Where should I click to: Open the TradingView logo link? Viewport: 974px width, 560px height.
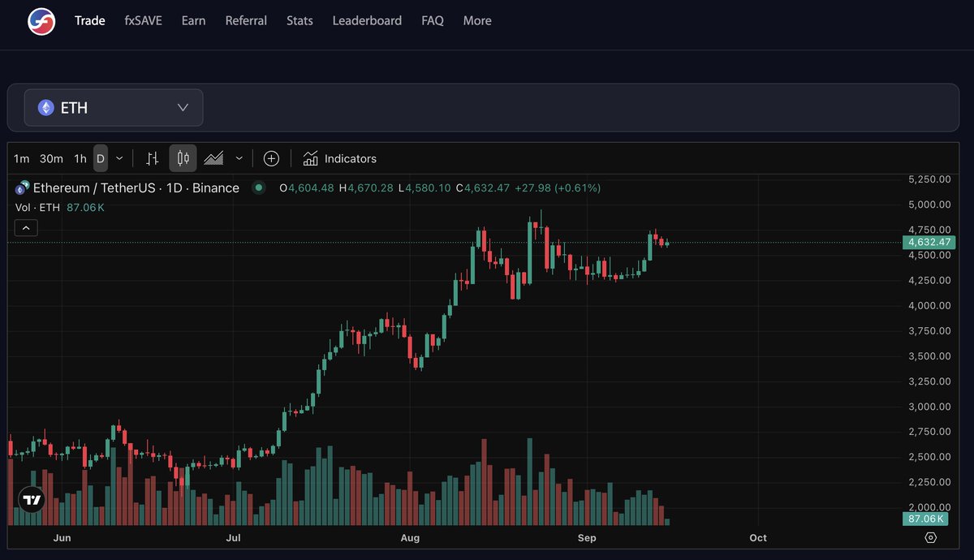32,500
